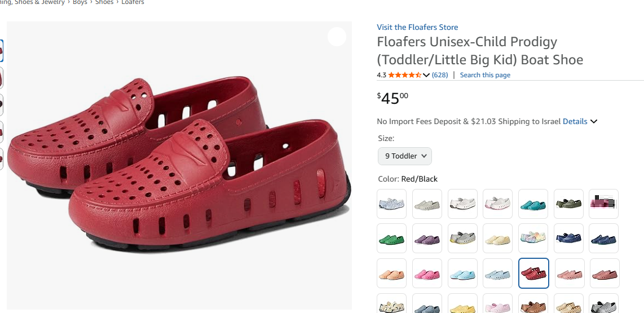Image resolution: width=644 pixels, height=313 pixels.
Task: Choose the teal shoe color swatch
Action: pyautogui.click(x=533, y=204)
